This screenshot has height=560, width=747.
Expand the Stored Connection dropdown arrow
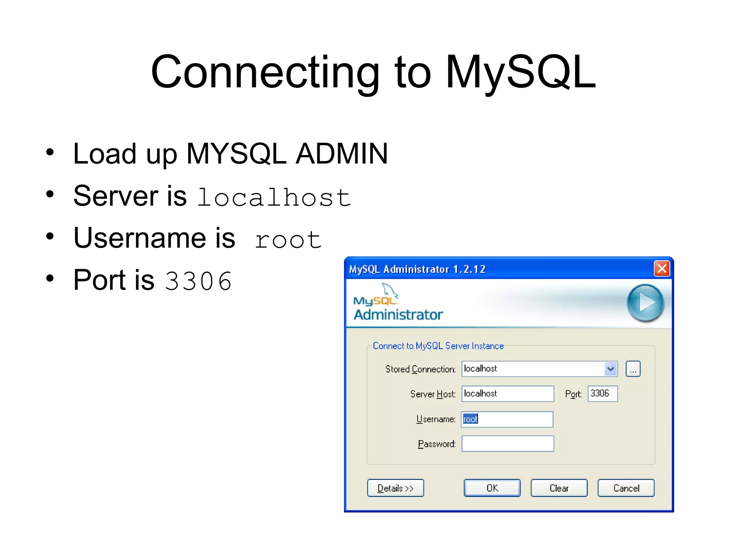[x=611, y=369]
